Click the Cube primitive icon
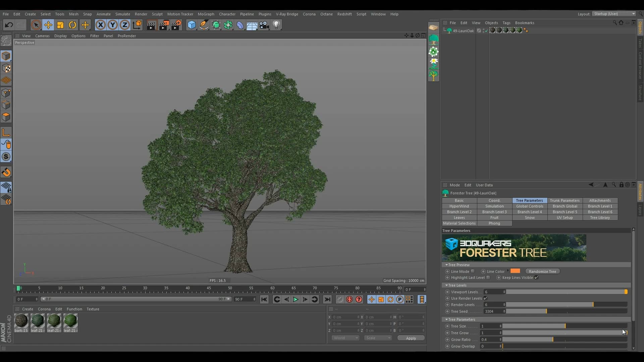This screenshot has width=644, height=362. click(191, 25)
